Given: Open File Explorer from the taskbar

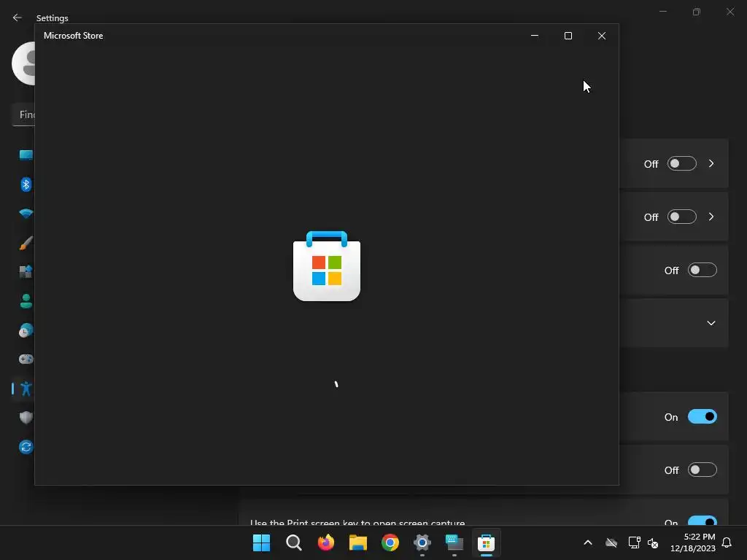Looking at the screenshot, I should point(357,542).
